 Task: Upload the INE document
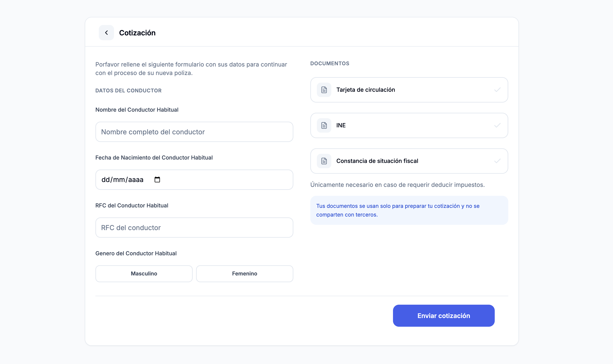point(409,125)
